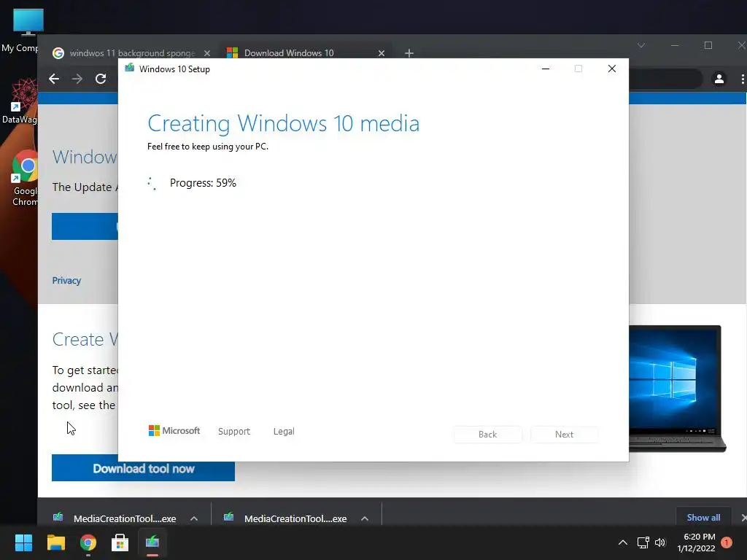This screenshot has width=747, height=560.
Task: Open the volume tray icon
Action: coord(660,542)
